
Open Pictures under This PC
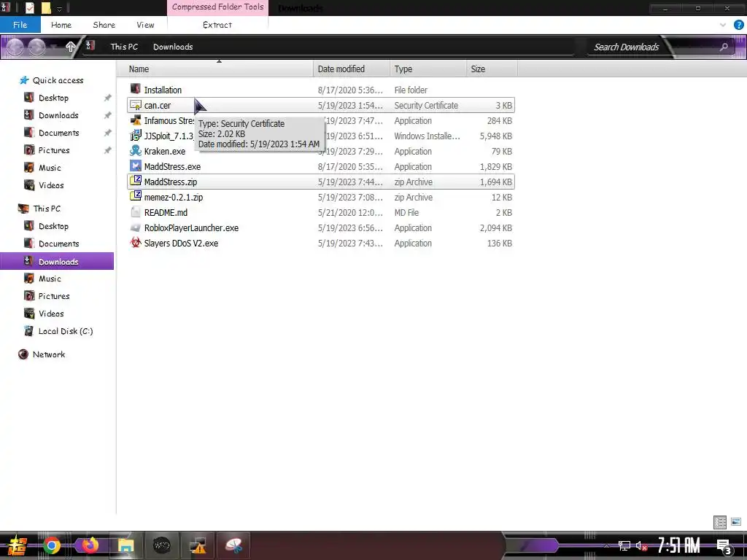[x=54, y=296]
